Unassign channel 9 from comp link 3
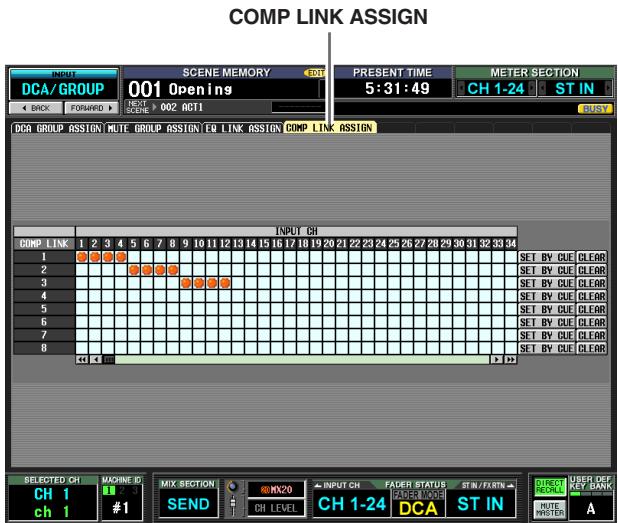The image size is (618, 523). pos(186,283)
